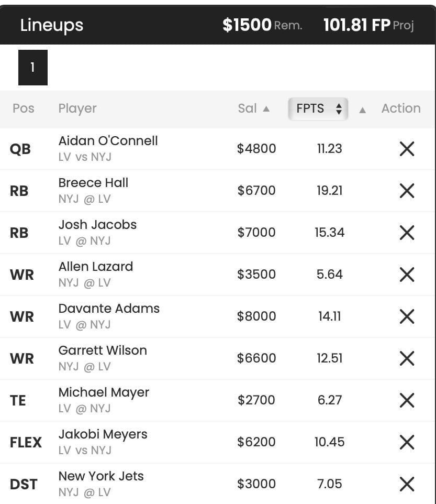Remove tight end Michael Mayer
The width and height of the screenshot is (436, 504).
click(407, 400)
